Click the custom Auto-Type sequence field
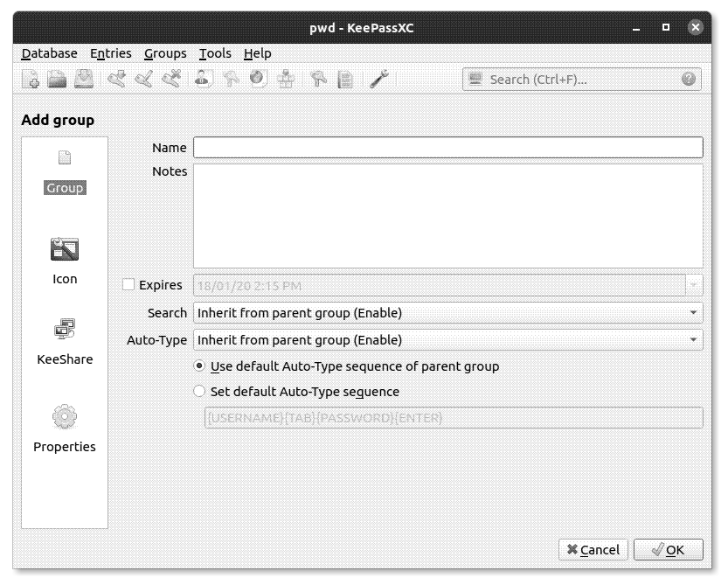 tap(454, 418)
